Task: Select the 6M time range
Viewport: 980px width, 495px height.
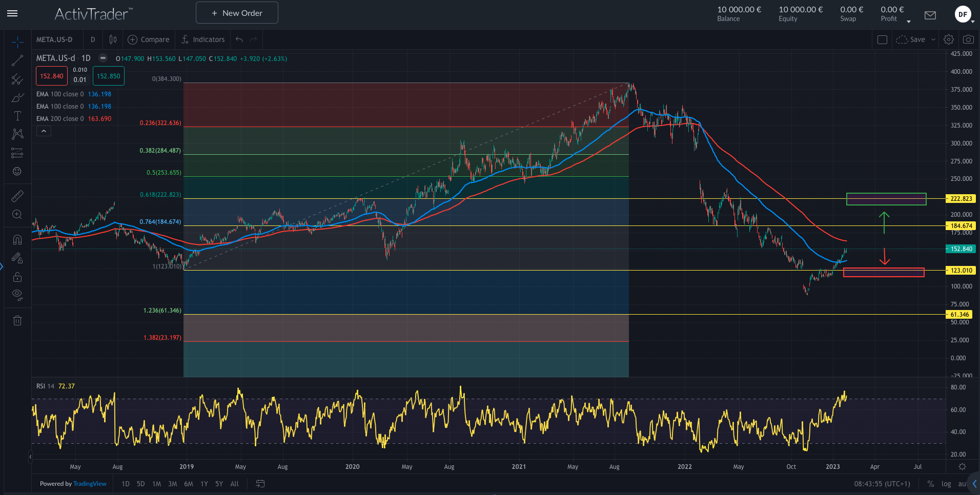Action: click(x=189, y=484)
